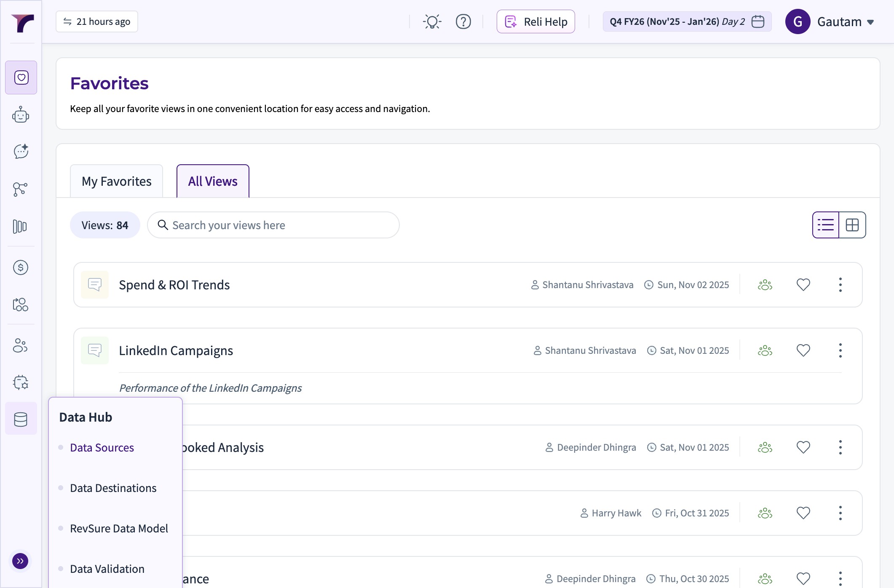Open the robot agent sidebar icon
The image size is (894, 588).
21,115
